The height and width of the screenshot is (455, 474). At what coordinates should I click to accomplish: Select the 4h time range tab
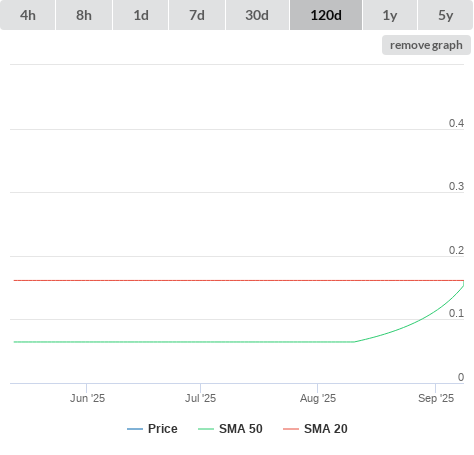(28, 15)
